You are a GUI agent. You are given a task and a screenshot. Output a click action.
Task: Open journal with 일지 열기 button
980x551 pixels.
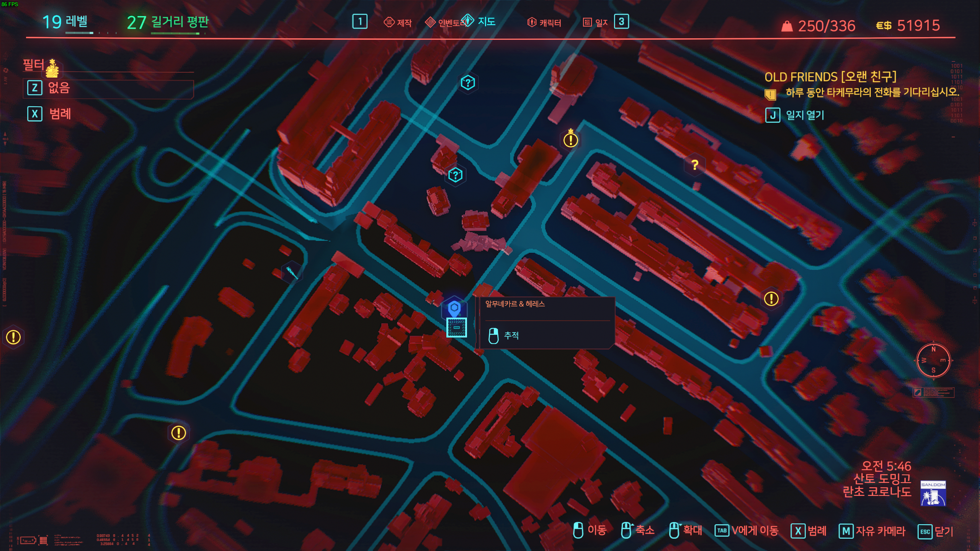(x=795, y=115)
